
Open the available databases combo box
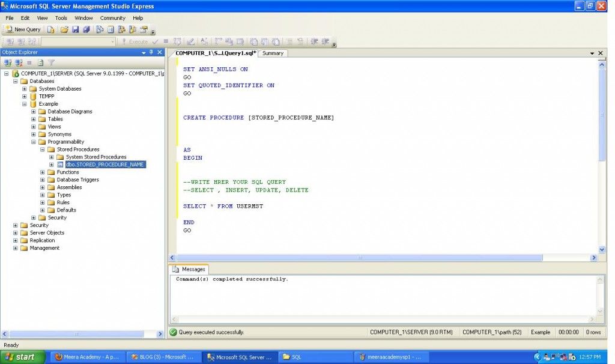pyautogui.click(x=78, y=41)
